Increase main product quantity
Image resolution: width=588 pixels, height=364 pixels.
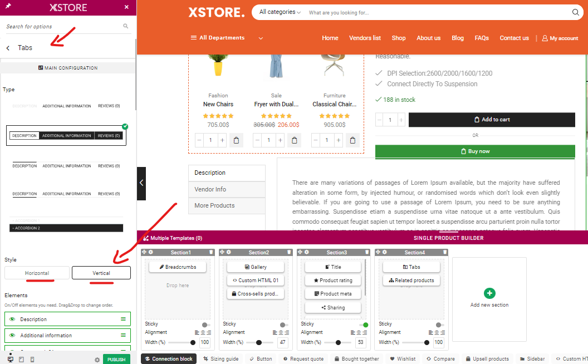401,120
